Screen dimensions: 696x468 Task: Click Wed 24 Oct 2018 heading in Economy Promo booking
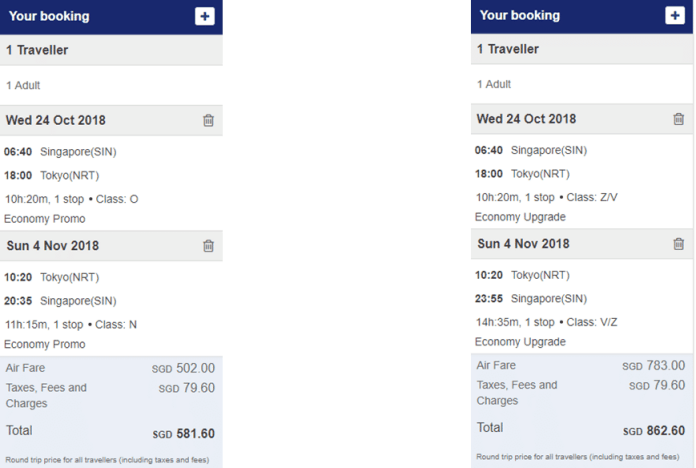(x=55, y=120)
